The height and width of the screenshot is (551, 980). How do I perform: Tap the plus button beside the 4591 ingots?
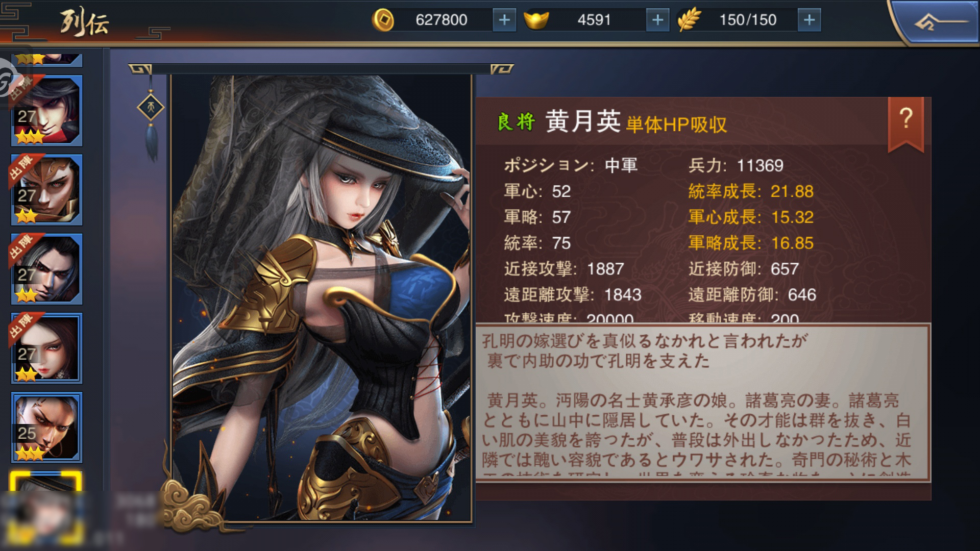tap(657, 20)
